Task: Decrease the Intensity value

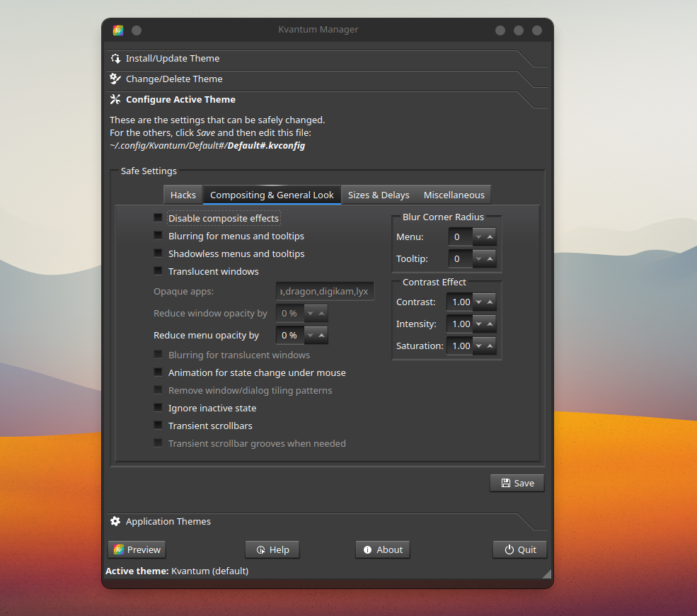Action: point(479,324)
